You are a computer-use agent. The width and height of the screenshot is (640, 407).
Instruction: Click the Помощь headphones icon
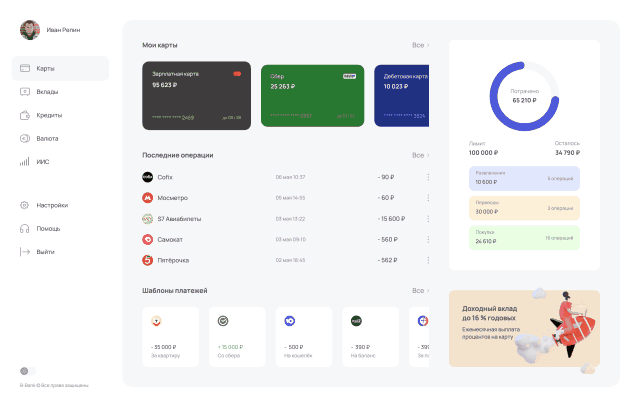click(x=25, y=228)
